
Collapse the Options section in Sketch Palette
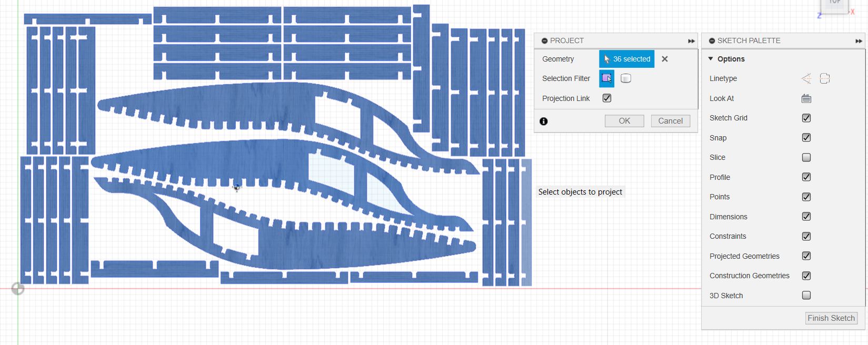tap(711, 59)
